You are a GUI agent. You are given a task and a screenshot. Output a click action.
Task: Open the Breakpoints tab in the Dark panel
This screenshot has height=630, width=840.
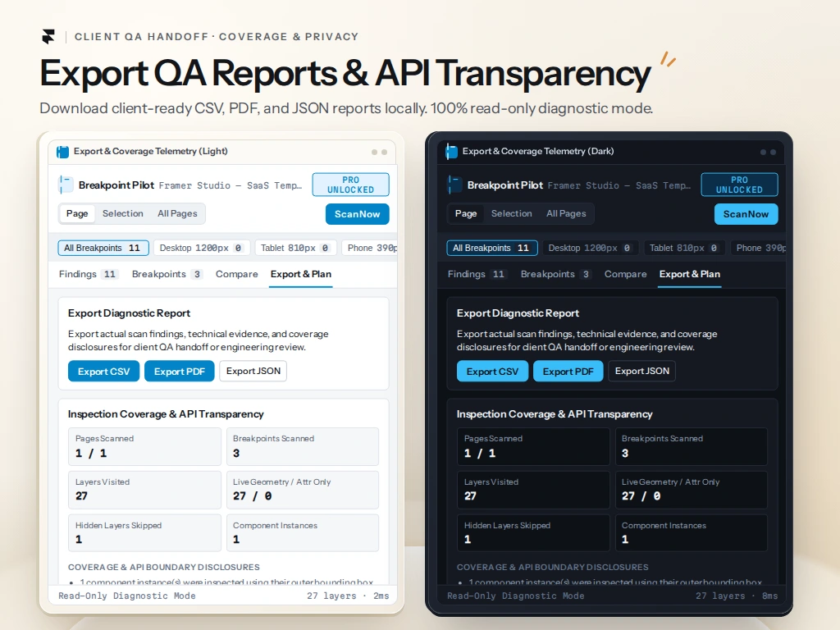click(x=556, y=274)
